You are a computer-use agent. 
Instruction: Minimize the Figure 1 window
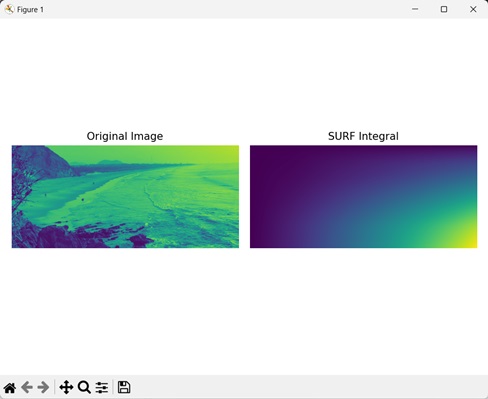[415, 9]
